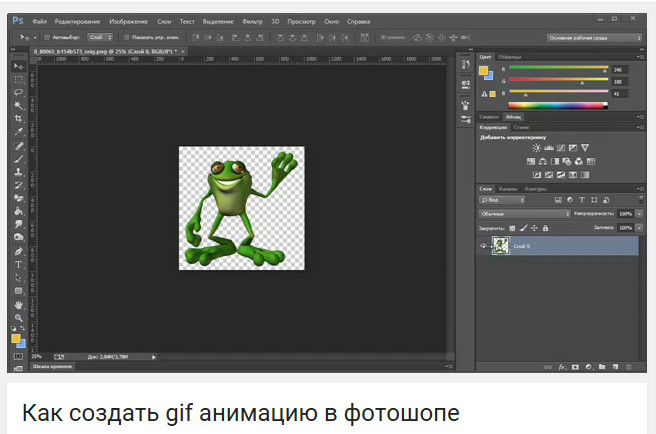
Task: Select the Lasso tool
Action: coord(18,92)
